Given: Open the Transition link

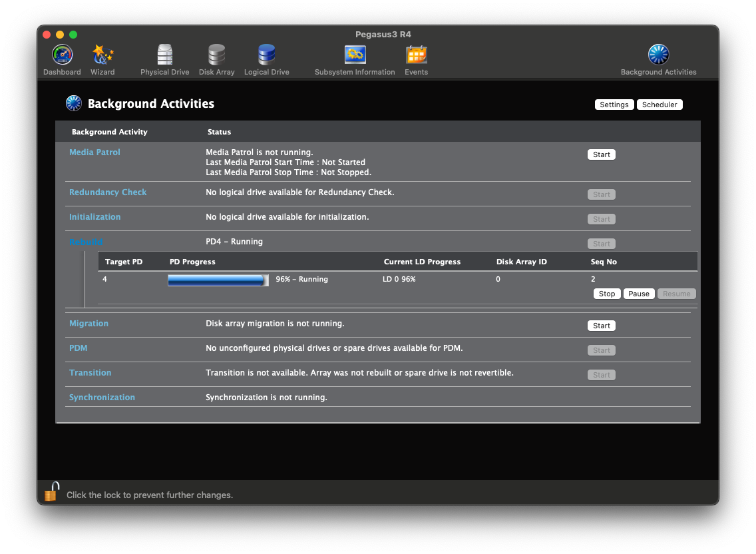Looking at the screenshot, I should [90, 372].
